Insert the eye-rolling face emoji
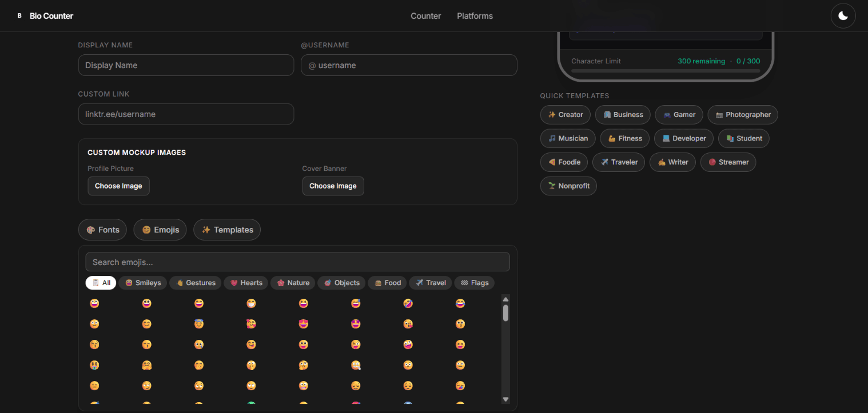The height and width of the screenshot is (413, 868). (x=251, y=386)
